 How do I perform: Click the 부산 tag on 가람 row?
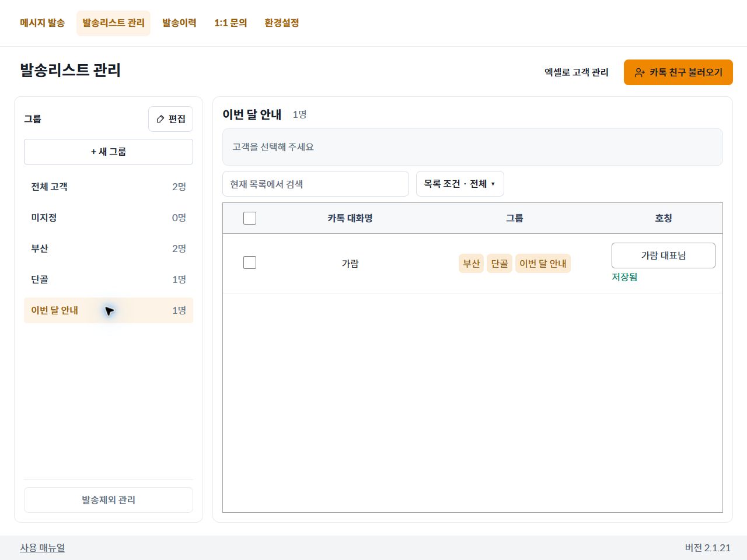(x=471, y=264)
